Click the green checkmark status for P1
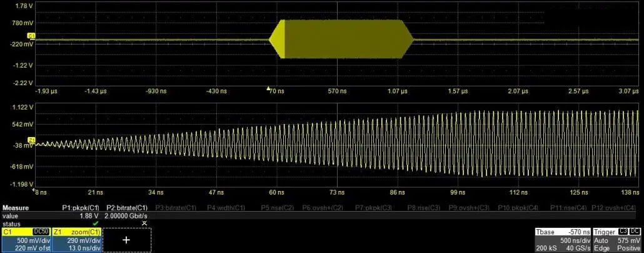This screenshot has height=253, width=644. [96, 223]
